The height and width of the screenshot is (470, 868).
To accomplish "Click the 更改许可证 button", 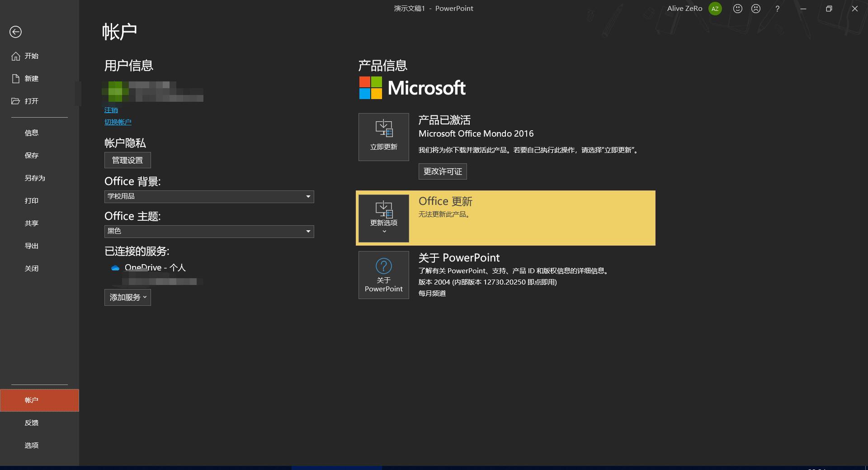I will [x=443, y=171].
